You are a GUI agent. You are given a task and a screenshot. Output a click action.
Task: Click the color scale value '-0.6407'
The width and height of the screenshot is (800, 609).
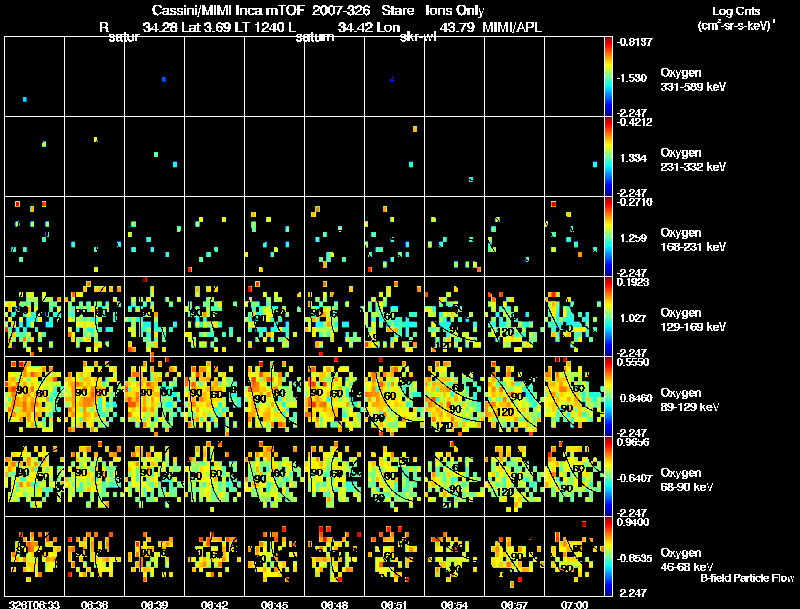(634, 478)
